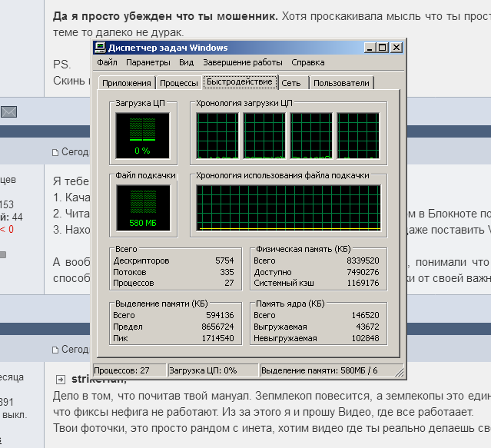
Task: Click the Хронология загрузки ЦП label
Action: click(x=244, y=103)
